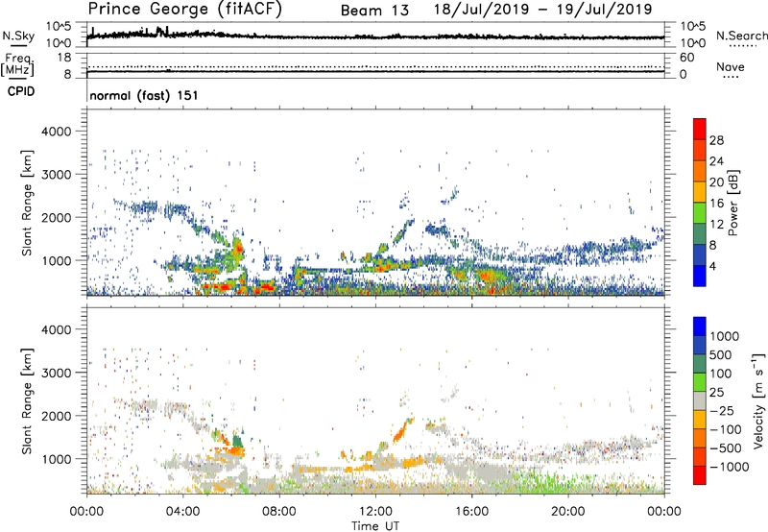Click the light green 25-100 Velocity colorbar segment
The width and height of the screenshot is (768, 532).
tap(700, 382)
